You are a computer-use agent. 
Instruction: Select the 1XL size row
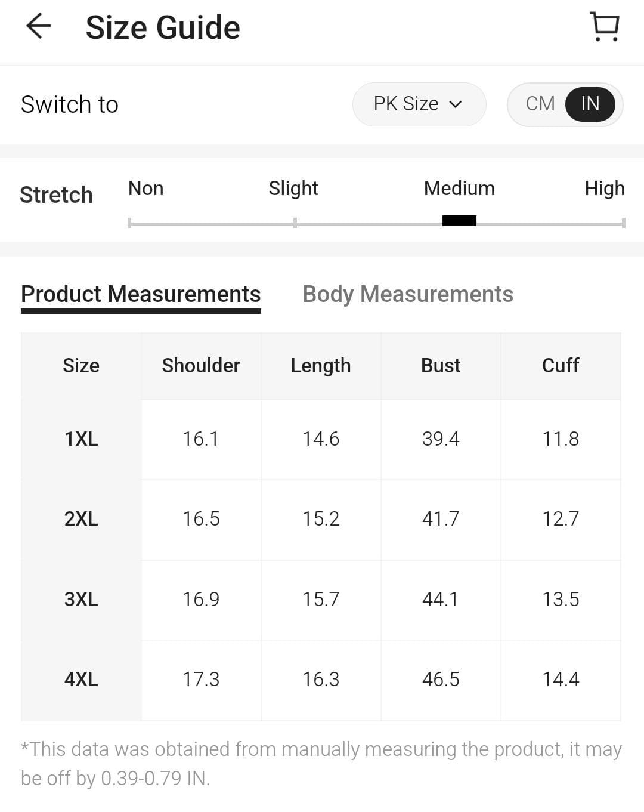point(81,439)
